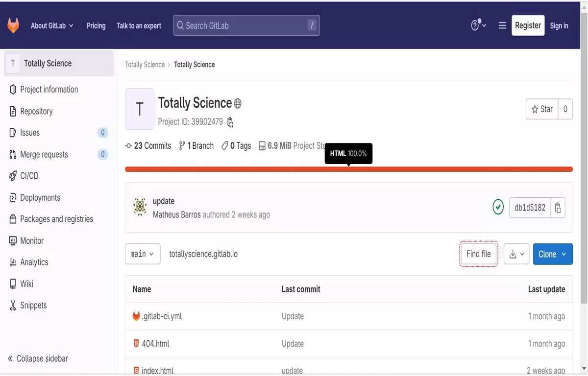The image size is (588, 376).
Task: Click inside the Search GitLab field
Action: pyautogui.click(x=245, y=25)
